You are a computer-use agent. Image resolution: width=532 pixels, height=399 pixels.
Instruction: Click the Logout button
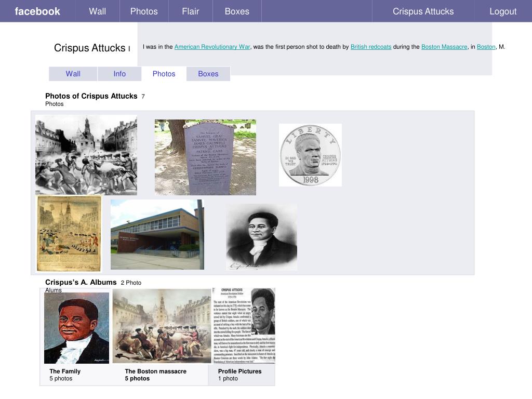(503, 11)
